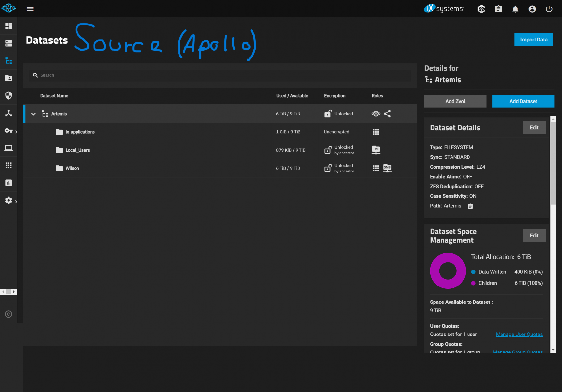Image resolution: width=562 pixels, height=392 pixels.
Task: Open the Dashboard from the sidebar
Action: pos(9,26)
